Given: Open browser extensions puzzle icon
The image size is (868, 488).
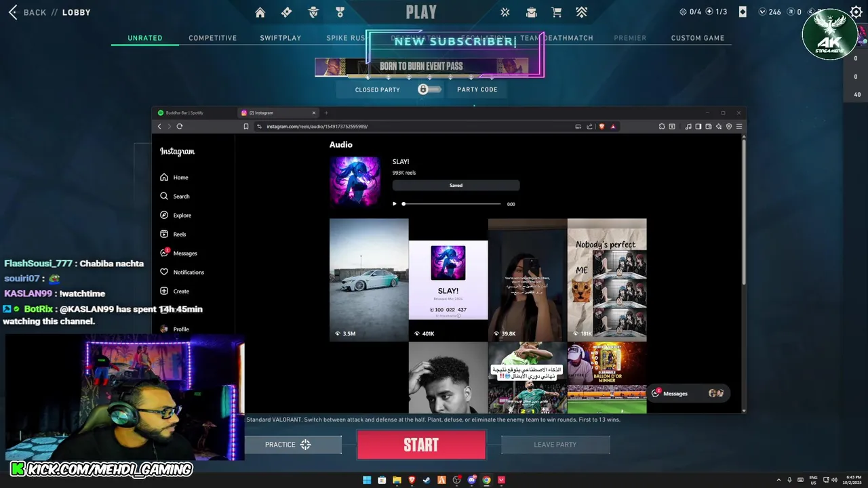Looking at the screenshot, I should 662,126.
